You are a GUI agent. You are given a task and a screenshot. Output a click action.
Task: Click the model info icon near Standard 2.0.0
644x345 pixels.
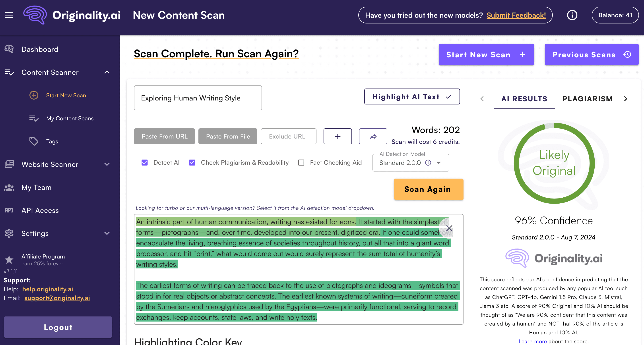coord(428,163)
